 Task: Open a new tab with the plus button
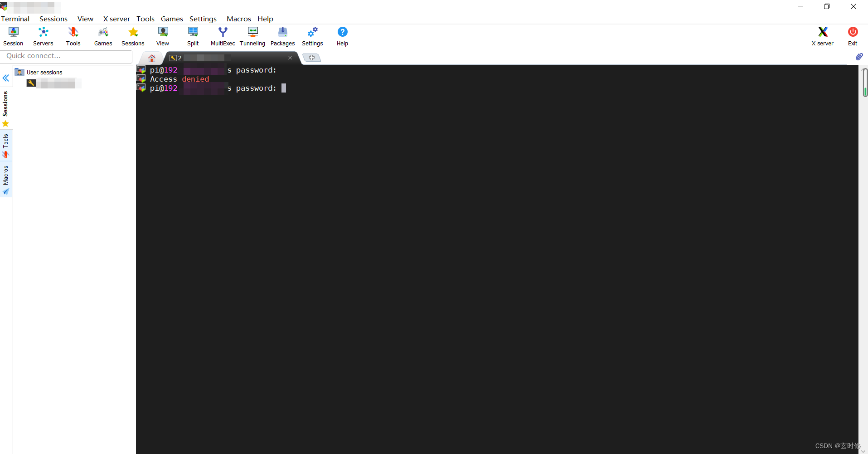point(311,58)
